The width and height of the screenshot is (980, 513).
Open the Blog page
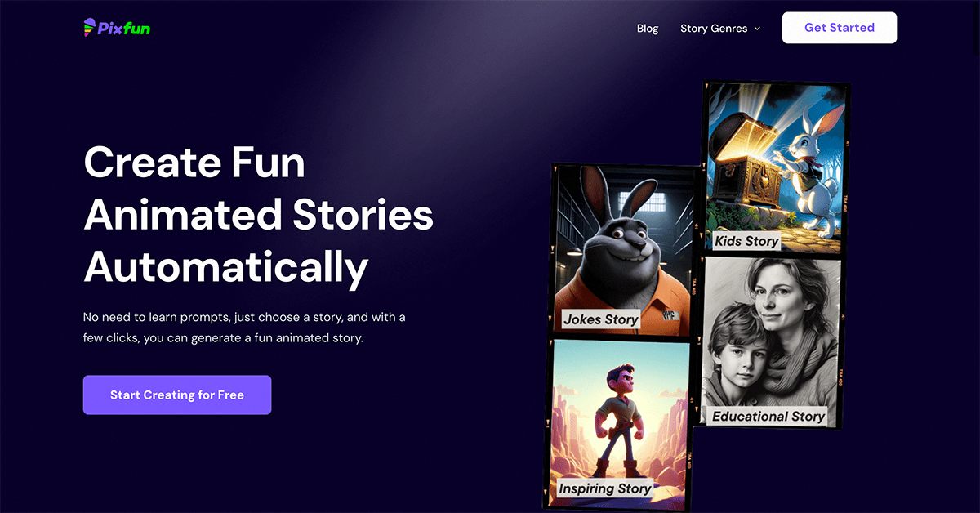648,28
